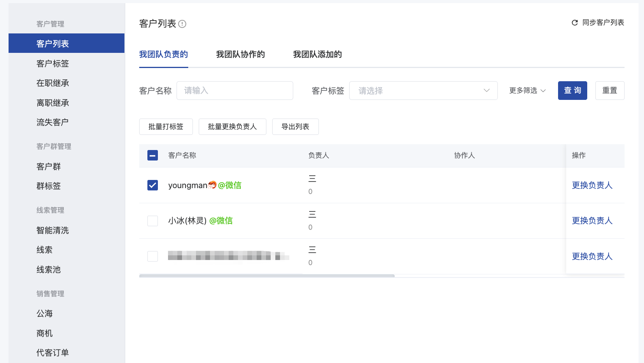Toggle the select-all checkbox in table header

click(152, 155)
